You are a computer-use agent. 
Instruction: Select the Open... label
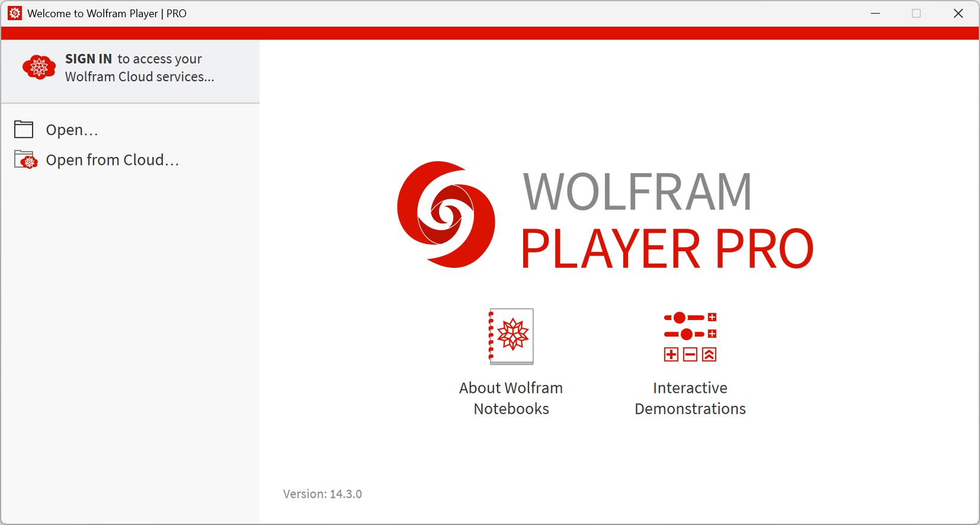(x=72, y=130)
